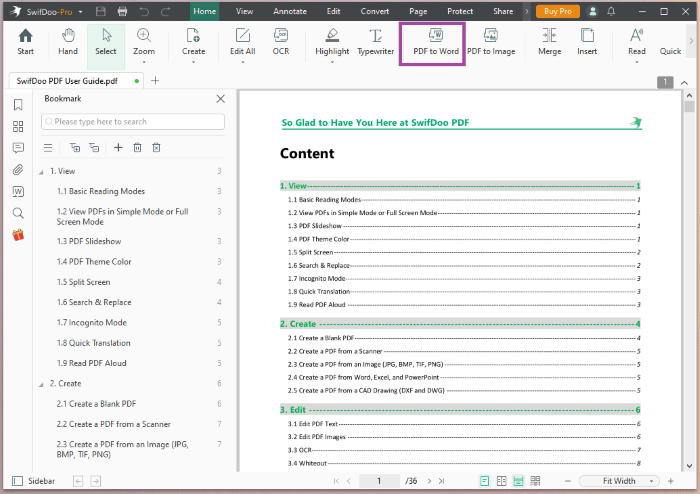Jump to '1.6 Search & Replace' bookmark
Viewport: 700px width, 494px height.
[x=94, y=302]
